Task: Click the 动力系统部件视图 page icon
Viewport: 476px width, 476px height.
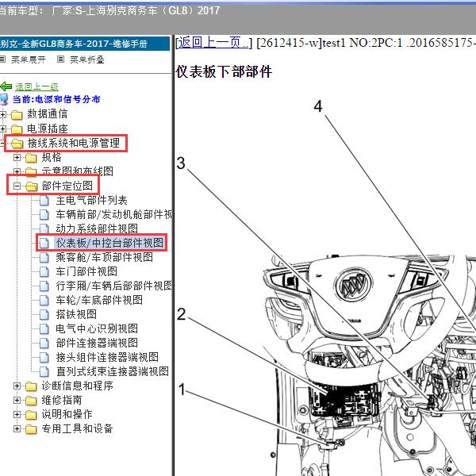Action: point(44,229)
